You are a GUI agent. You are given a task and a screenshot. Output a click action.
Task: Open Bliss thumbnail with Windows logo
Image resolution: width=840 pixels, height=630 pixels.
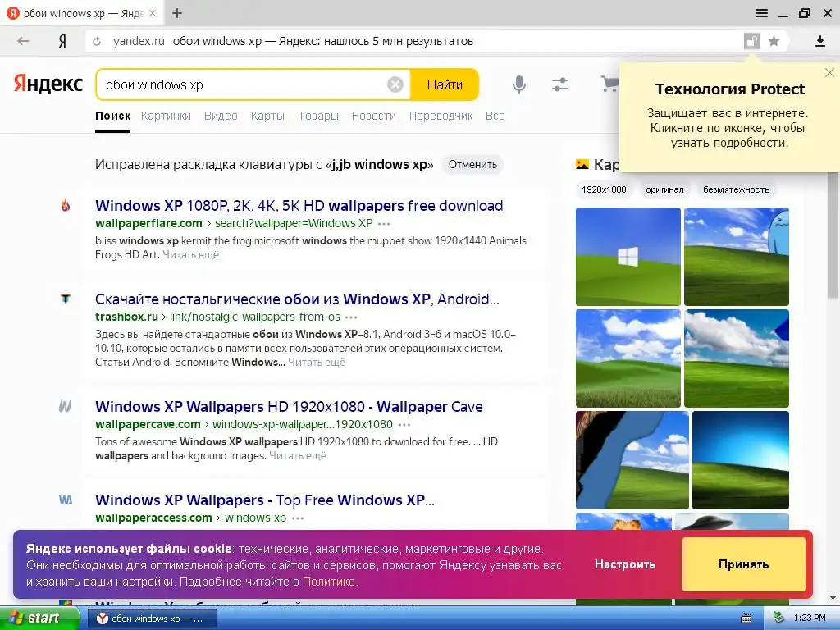628,257
